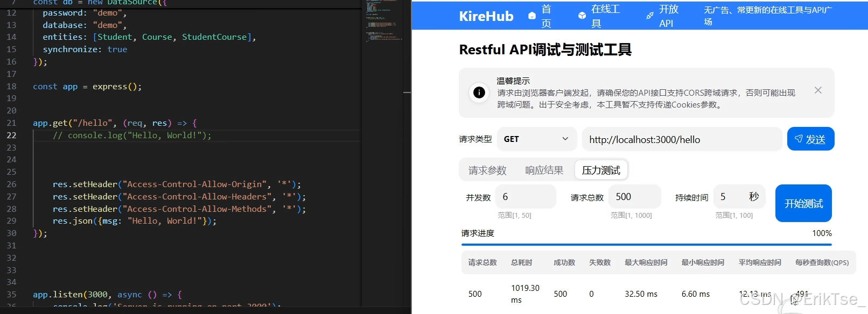Image resolution: width=868 pixels, height=314 pixels.
Task: Click the Restful API调试与测试工具 page title
Action: coord(545,49)
